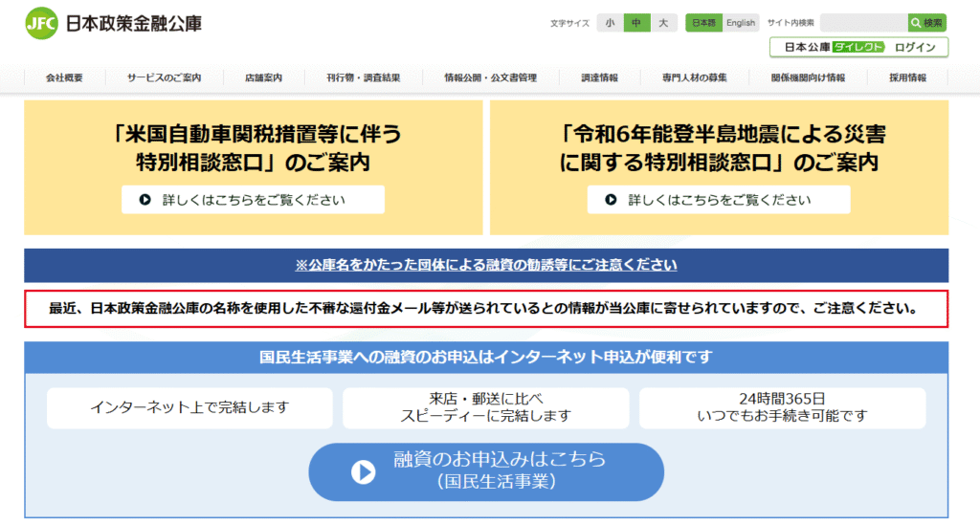Screen dimensions: 980x524
Task: Switch language to English
Action: [x=740, y=23]
